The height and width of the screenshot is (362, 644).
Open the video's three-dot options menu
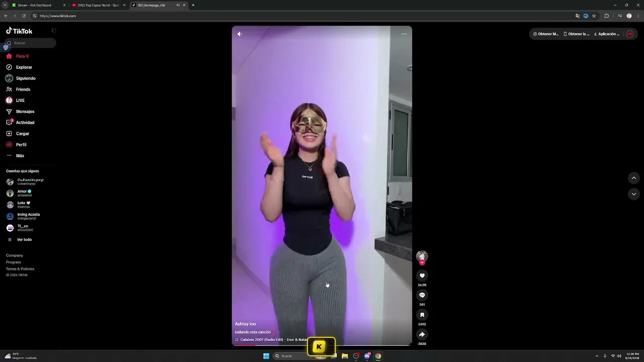[404, 34]
